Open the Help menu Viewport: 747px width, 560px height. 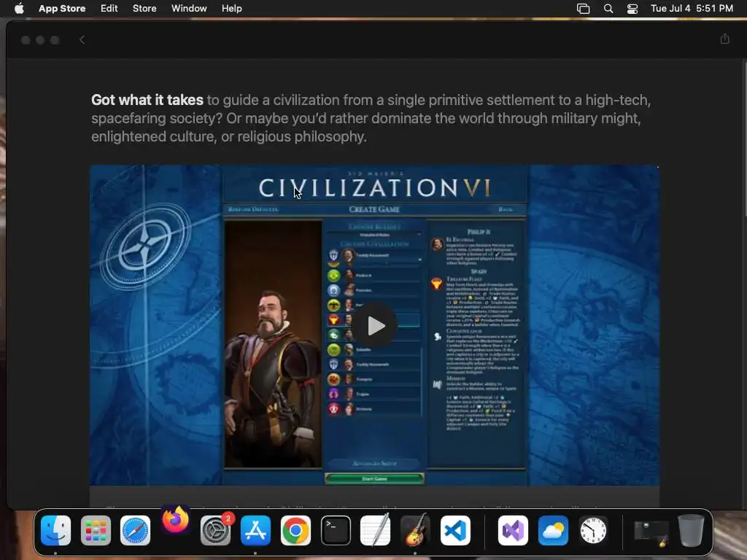(231, 9)
